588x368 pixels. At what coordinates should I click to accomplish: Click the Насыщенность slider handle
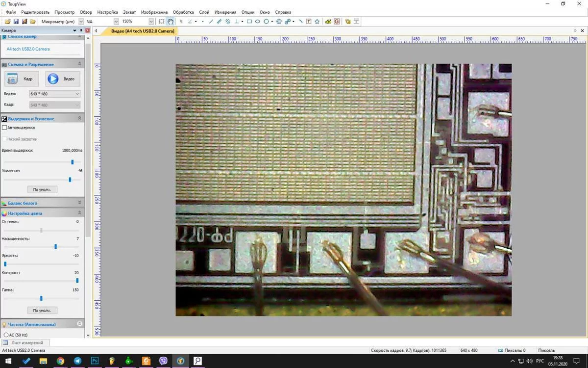pos(55,246)
